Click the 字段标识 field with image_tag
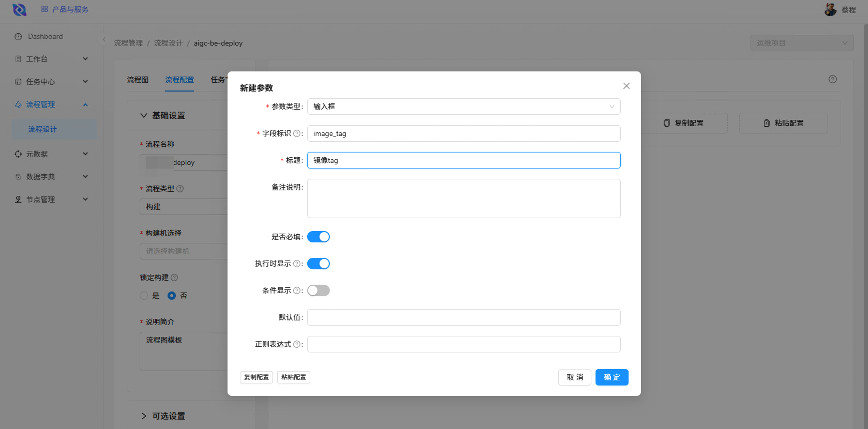The height and width of the screenshot is (429, 868). pyautogui.click(x=464, y=133)
